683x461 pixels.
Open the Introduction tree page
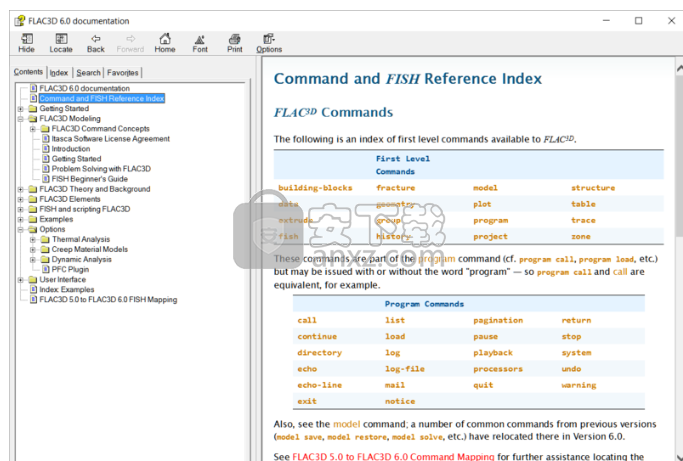(71, 149)
